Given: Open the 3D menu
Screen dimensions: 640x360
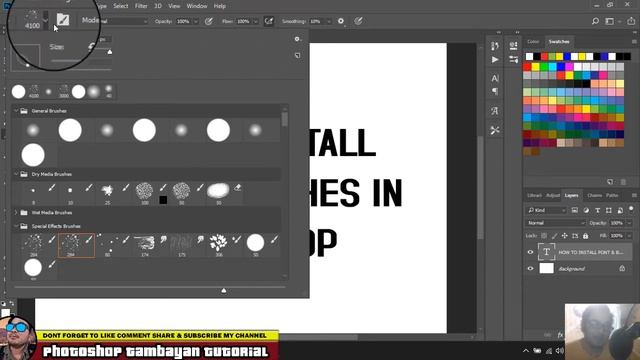Looking at the screenshot, I should 158,6.
